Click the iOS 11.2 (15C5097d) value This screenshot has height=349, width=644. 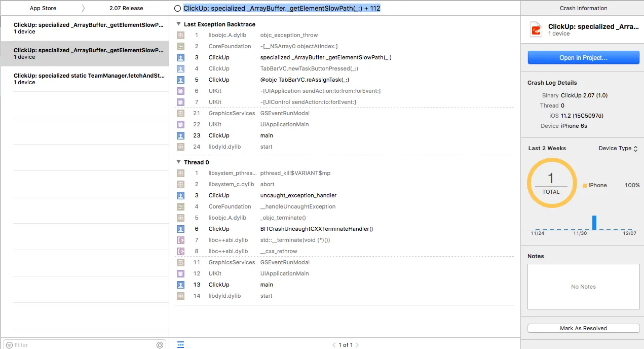(x=582, y=116)
